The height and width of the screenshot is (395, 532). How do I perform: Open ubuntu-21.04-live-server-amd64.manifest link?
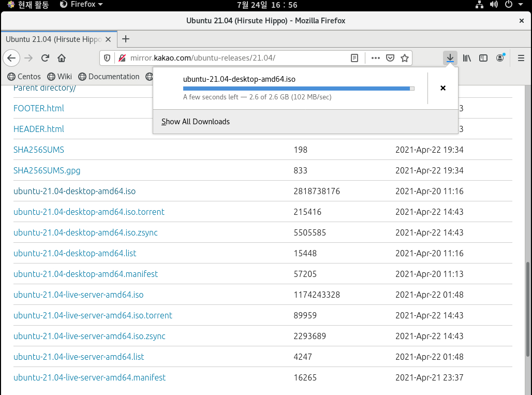(90, 377)
